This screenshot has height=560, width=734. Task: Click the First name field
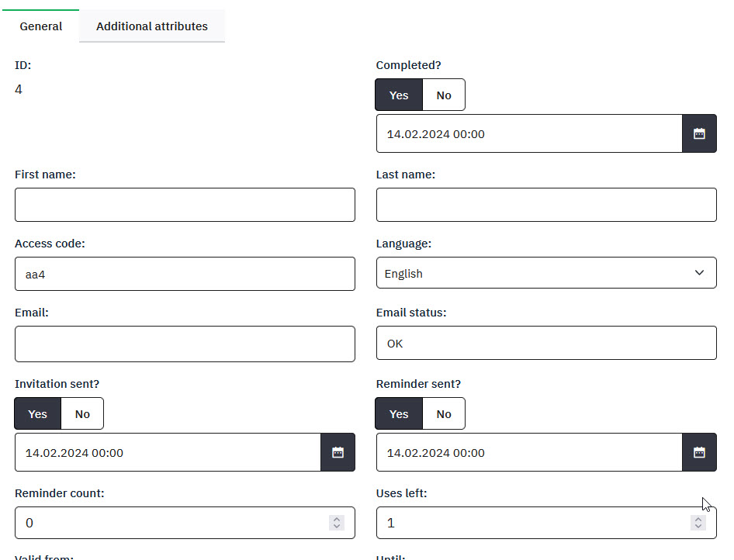(x=185, y=205)
